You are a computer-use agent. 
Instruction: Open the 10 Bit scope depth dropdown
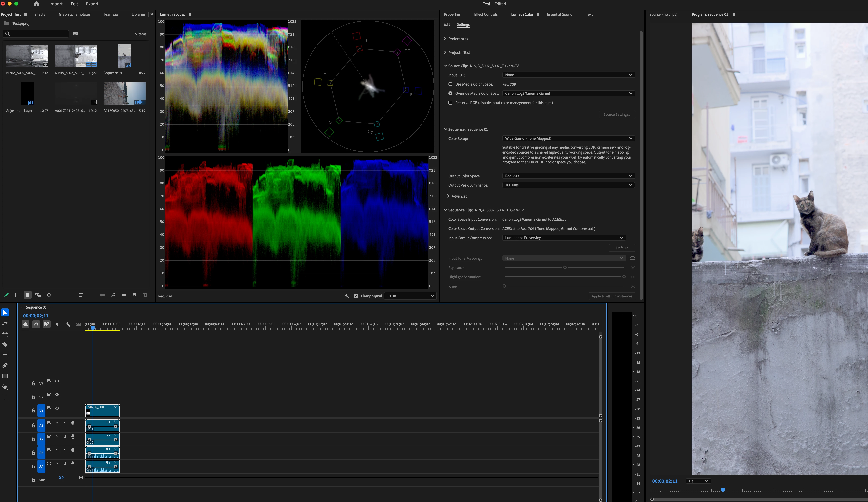[x=410, y=296]
